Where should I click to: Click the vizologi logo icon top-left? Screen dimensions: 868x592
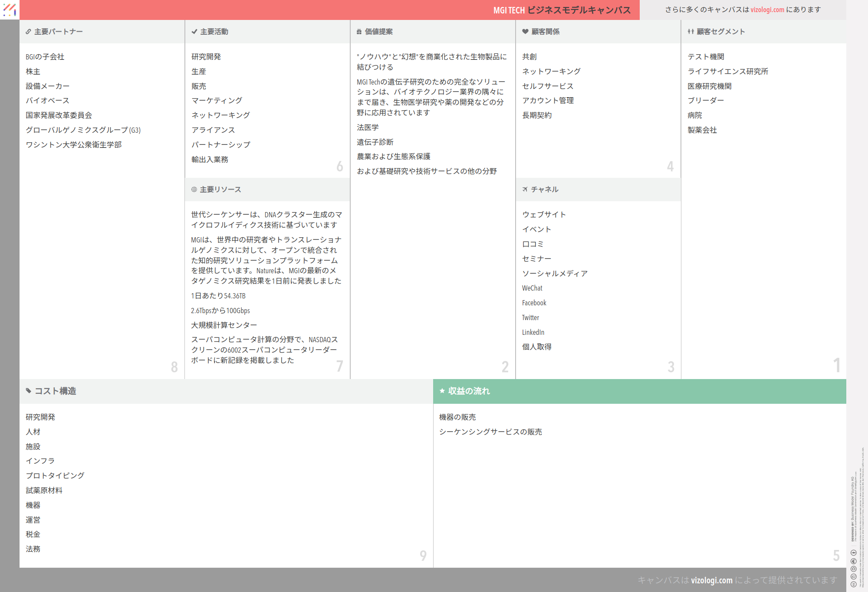click(10, 10)
